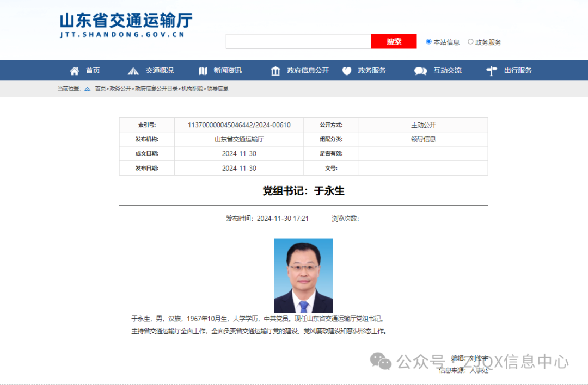The height and width of the screenshot is (385, 588).
Task: Open the 新闻资讯 navigation menu item
Action: tap(227, 71)
